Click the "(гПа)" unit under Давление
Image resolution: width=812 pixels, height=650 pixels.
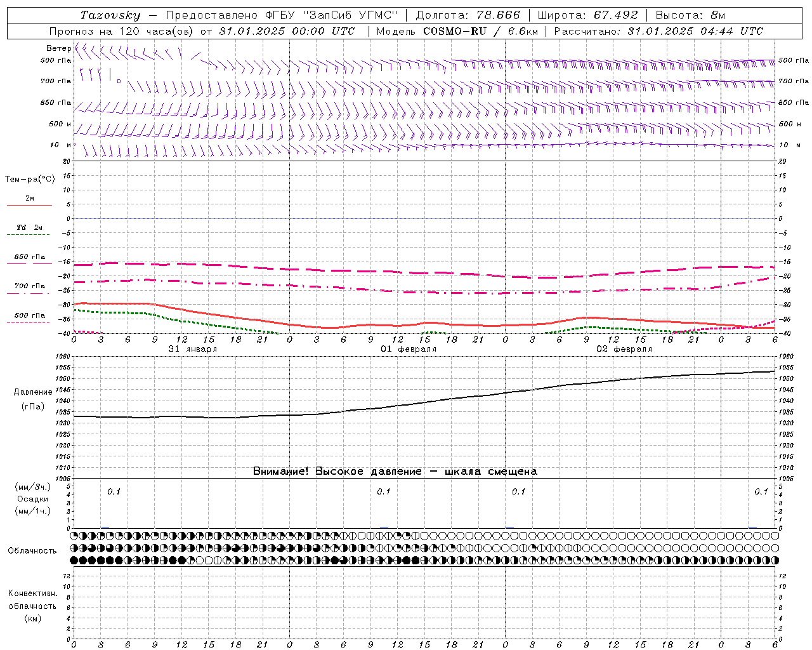click(x=33, y=407)
